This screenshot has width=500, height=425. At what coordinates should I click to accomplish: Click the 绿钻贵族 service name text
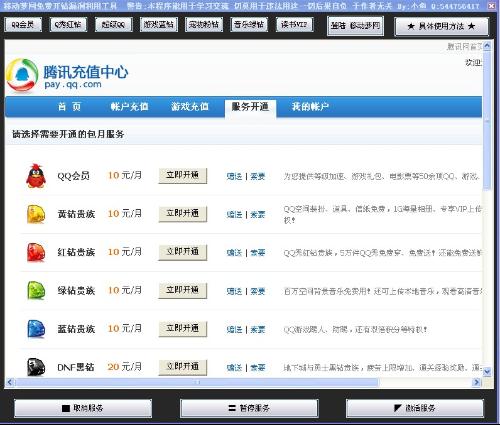[76, 291]
